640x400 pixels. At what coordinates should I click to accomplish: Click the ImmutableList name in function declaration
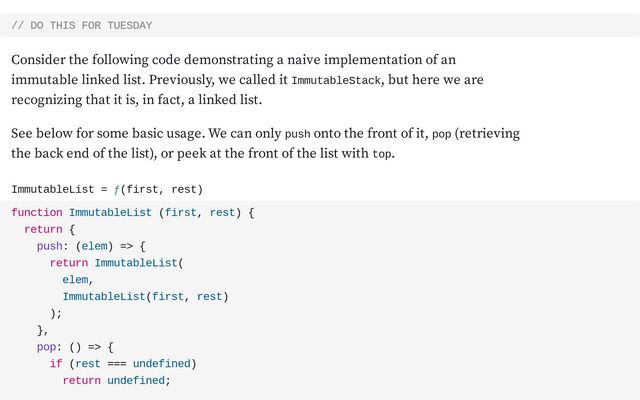pos(110,212)
